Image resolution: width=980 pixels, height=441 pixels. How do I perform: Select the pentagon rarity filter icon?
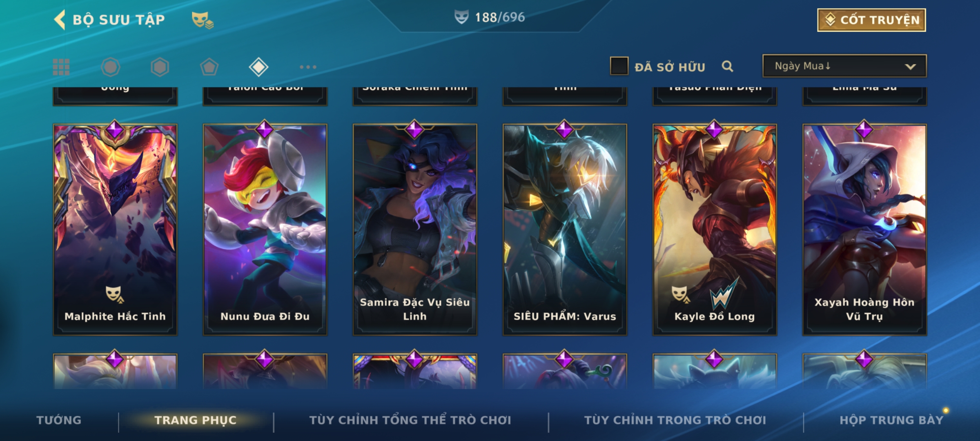(209, 67)
